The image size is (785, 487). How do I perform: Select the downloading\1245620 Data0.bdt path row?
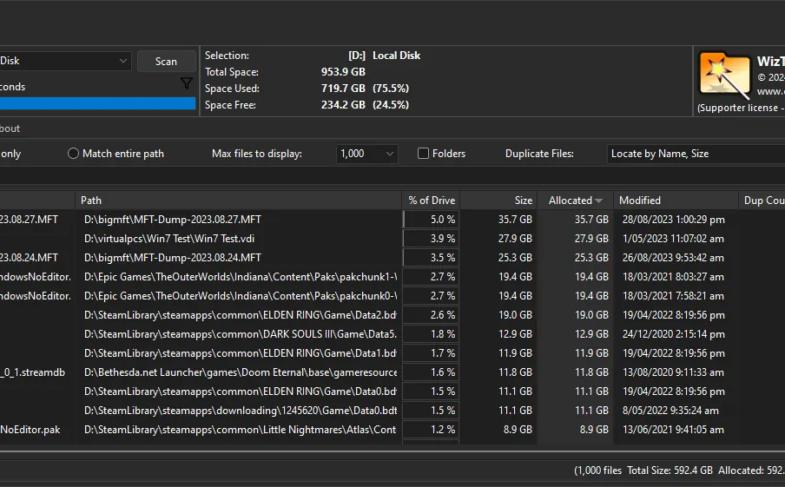(x=241, y=410)
